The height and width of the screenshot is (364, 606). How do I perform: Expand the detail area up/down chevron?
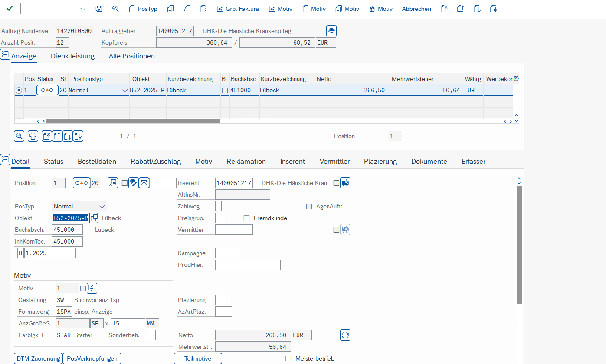coord(519,180)
